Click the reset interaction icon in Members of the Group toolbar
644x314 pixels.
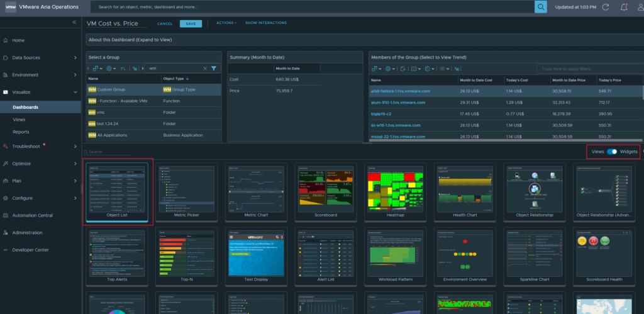pyautogui.click(x=457, y=69)
